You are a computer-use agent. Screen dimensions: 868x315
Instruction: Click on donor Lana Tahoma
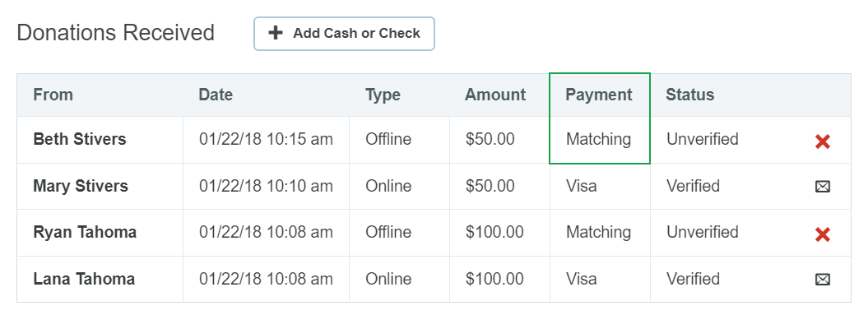(x=84, y=279)
